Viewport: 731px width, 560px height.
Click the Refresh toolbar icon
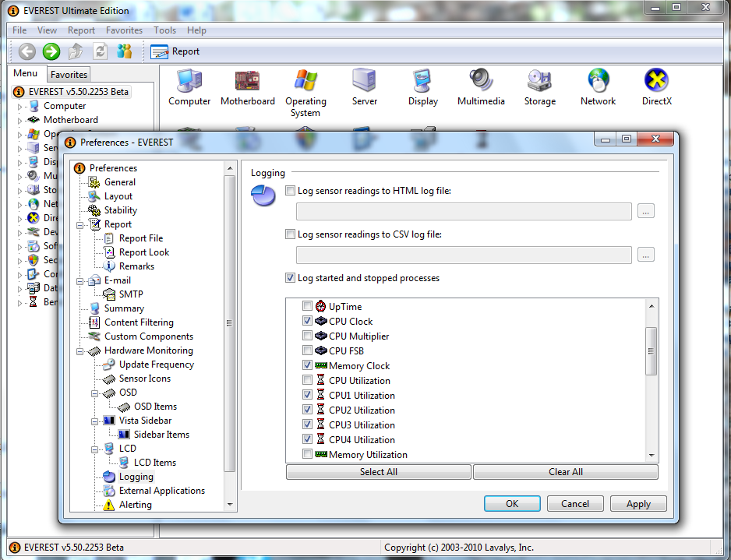(101, 51)
